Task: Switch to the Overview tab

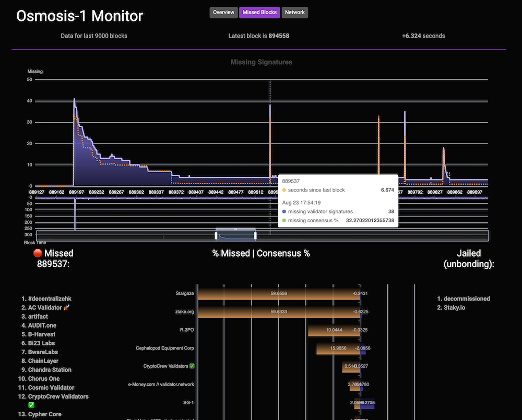Action: point(223,13)
